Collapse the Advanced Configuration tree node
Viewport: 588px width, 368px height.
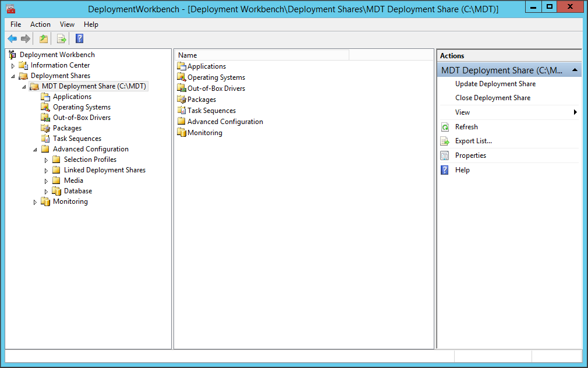pyautogui.click(x=35, y=150)
